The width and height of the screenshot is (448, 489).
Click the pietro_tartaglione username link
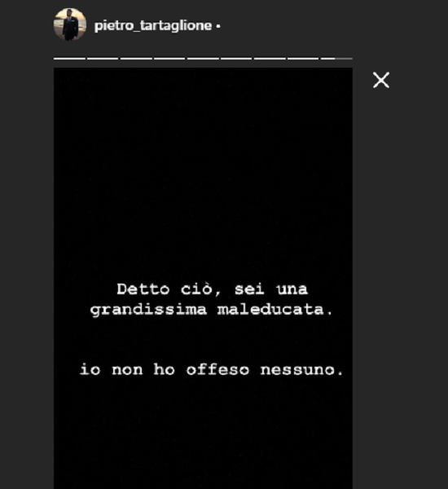(153, 25)
